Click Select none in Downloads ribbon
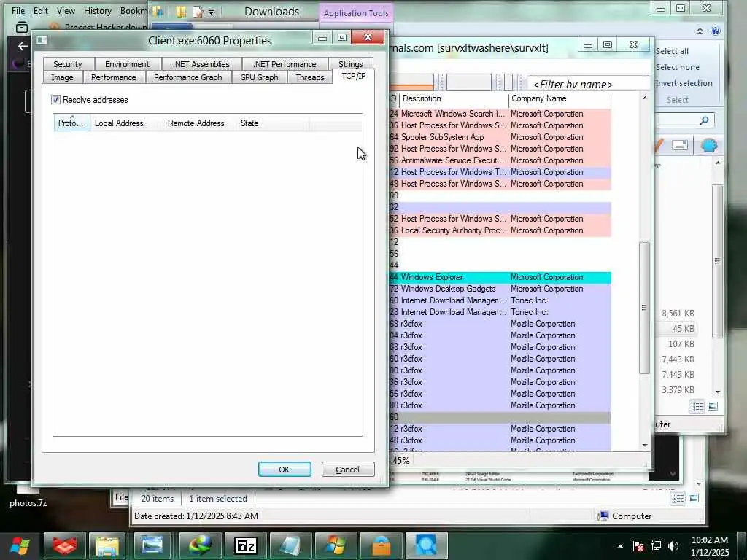The image size is (747, 560). 677,67
